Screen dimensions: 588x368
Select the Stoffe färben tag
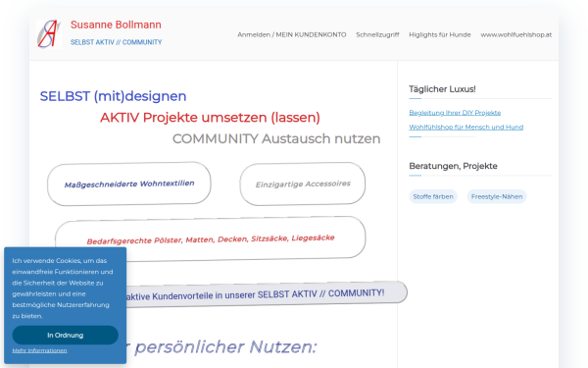[433, 196]
